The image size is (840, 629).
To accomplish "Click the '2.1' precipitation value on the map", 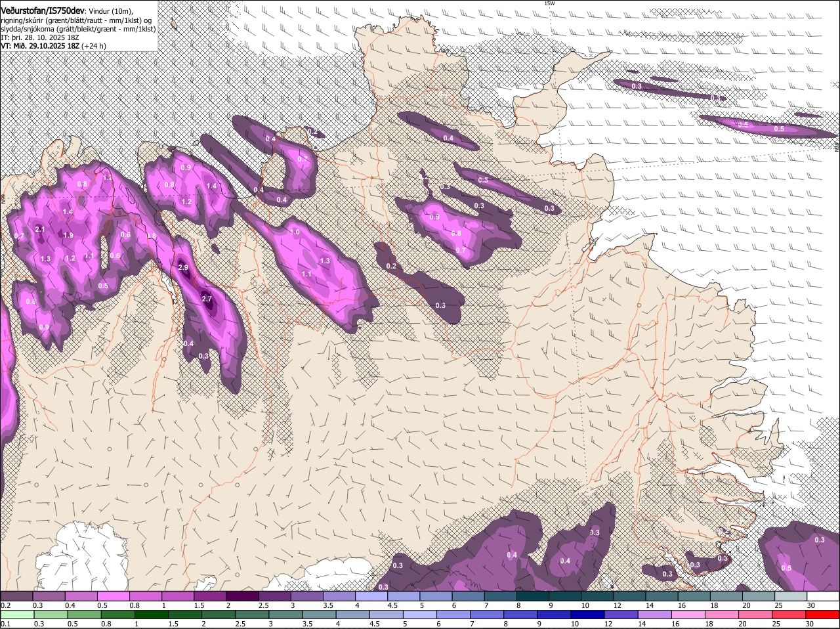I will (x=40, y=229).
